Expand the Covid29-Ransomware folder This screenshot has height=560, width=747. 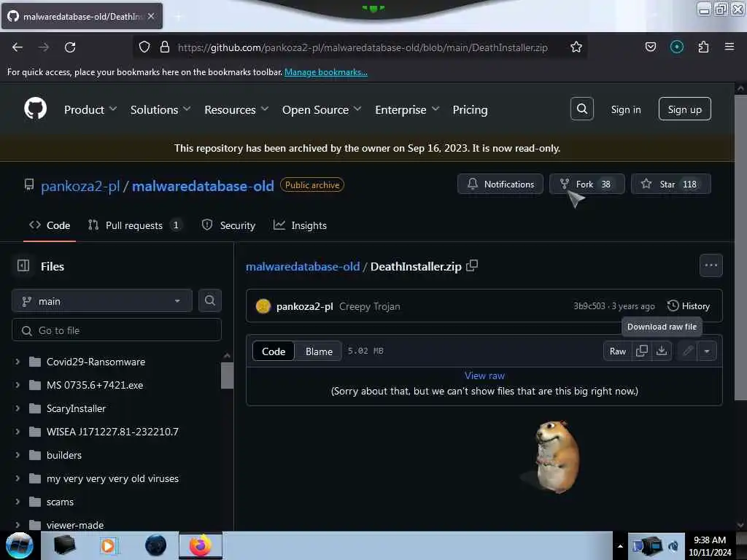tap(18, 362)
